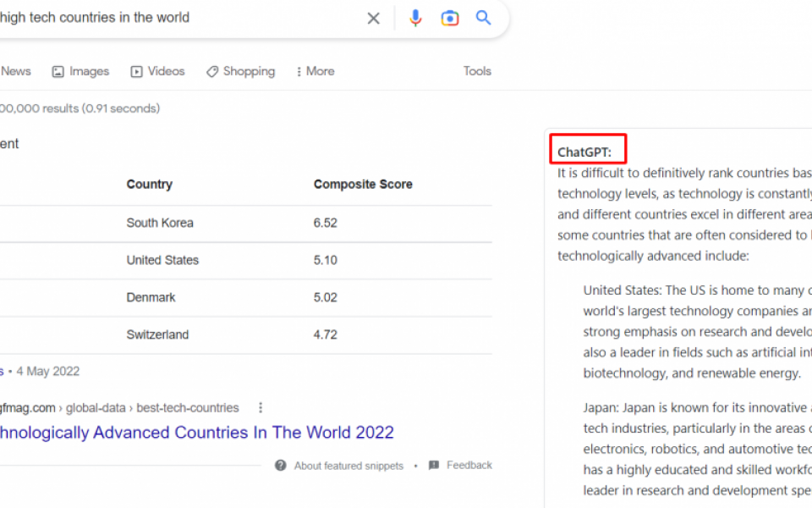
Task: Start voice search with the microphone icon
Action: [415, 18]
